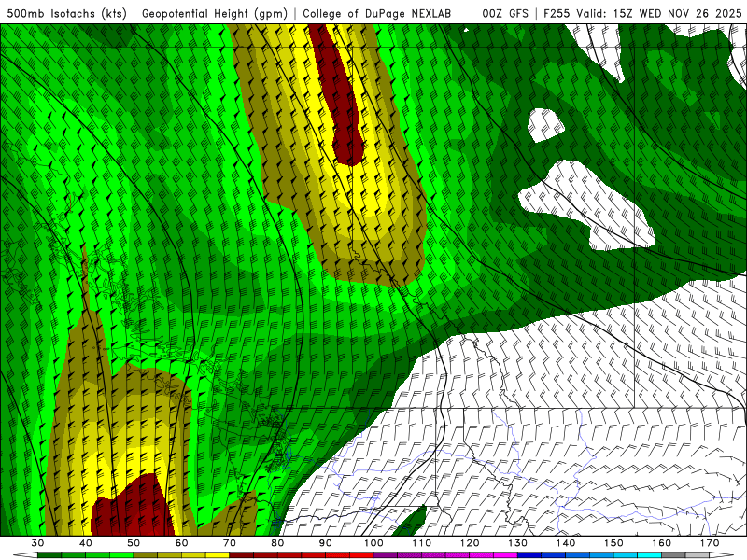Click the 110 label on the color scale
This screenshot has width=747, height=560.
coord(422,543)
